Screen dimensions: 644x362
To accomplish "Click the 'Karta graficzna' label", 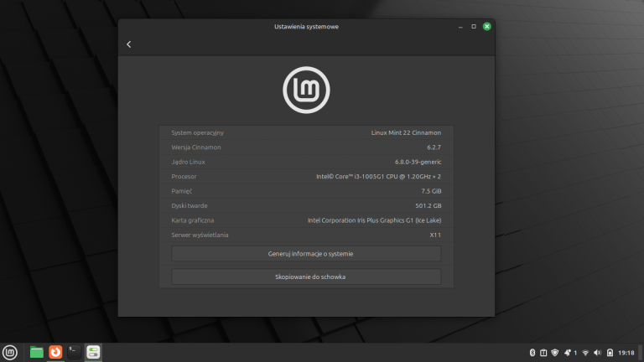I will 193,220.
